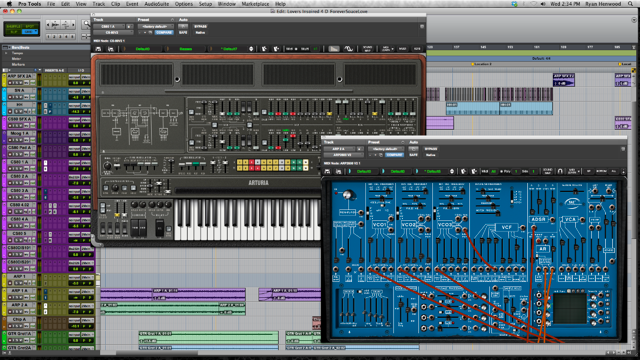Open the Grid mode dropdown
Image resolution: width=640 pixels, height=360 pixels.
click(x=29, y=31)
